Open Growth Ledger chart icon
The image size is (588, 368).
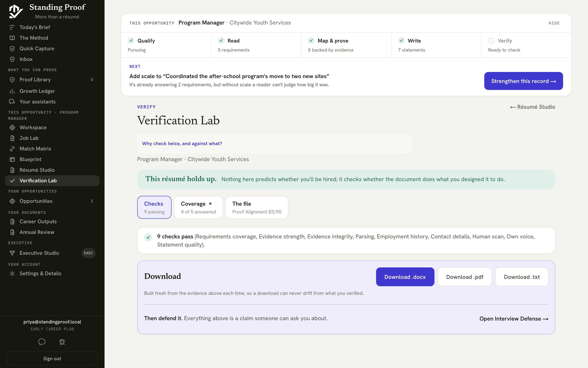point(12,91)
